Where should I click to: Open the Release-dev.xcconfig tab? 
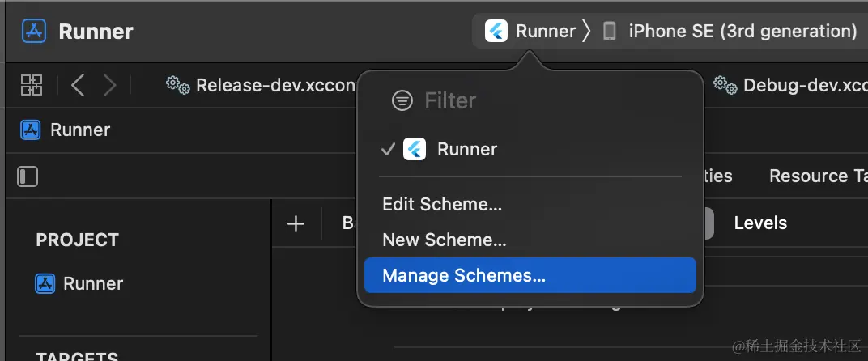267,85
